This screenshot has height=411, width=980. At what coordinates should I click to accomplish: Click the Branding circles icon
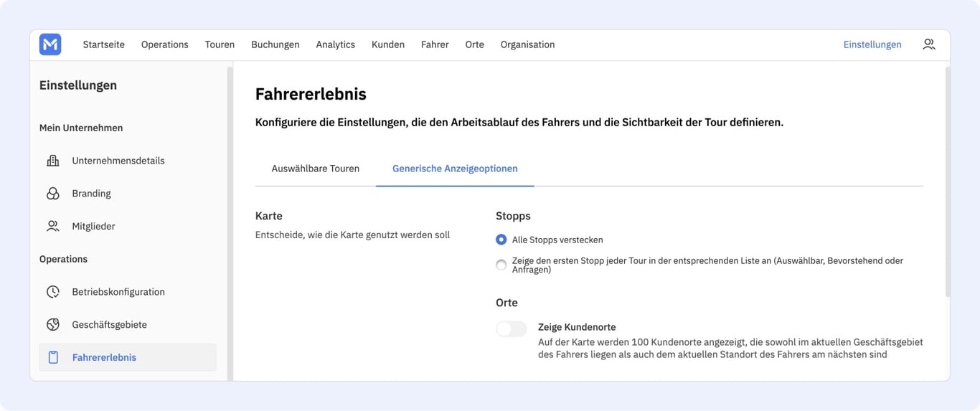[x=53, y=194]
